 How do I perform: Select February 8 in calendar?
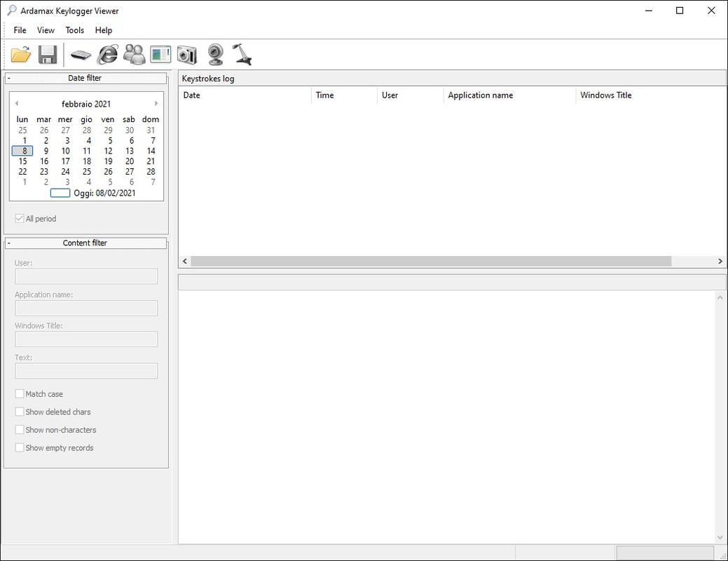pyautogui.click(x=22, y=151)
